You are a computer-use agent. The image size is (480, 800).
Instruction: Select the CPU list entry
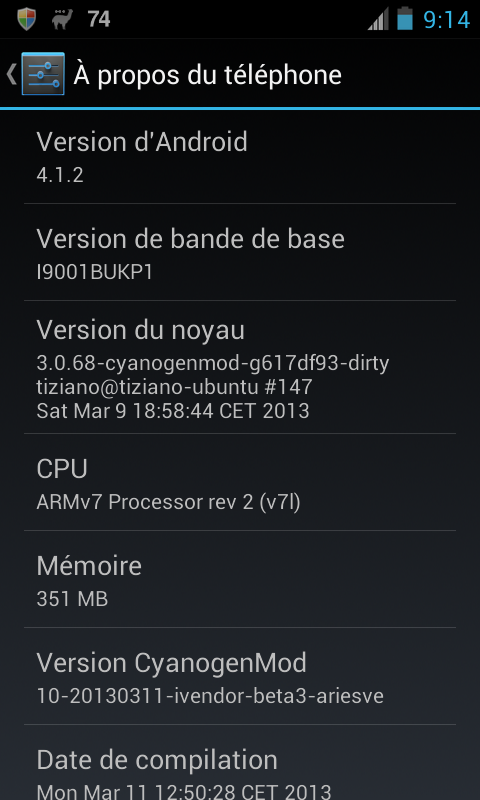(x=240, y=482)
